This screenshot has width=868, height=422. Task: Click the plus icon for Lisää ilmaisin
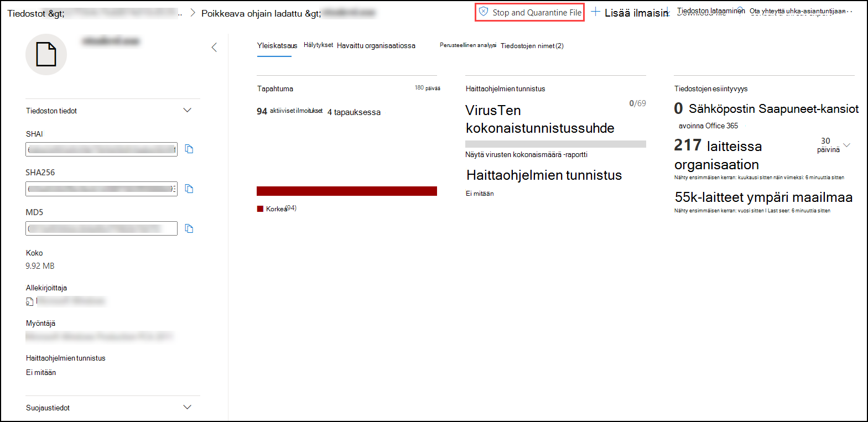[595, 12]
